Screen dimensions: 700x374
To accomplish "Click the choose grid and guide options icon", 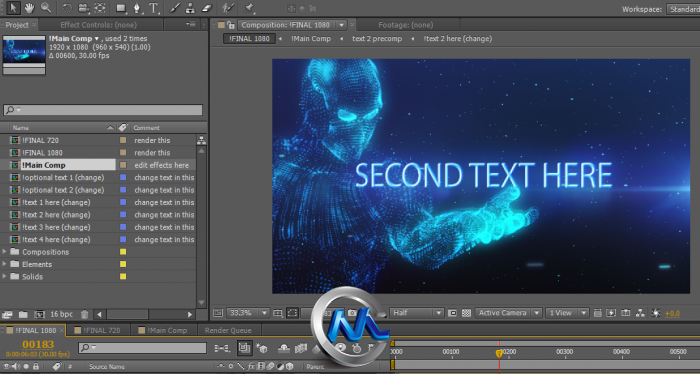I will click(x=277, y=313).
